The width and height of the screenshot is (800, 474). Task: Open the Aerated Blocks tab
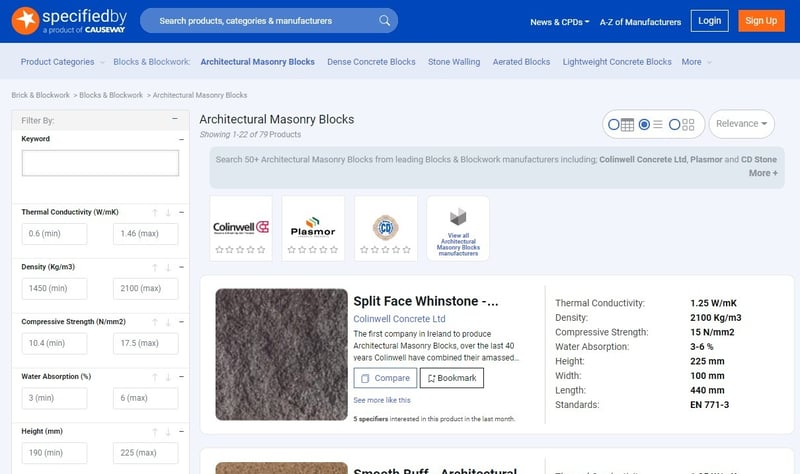521,62
